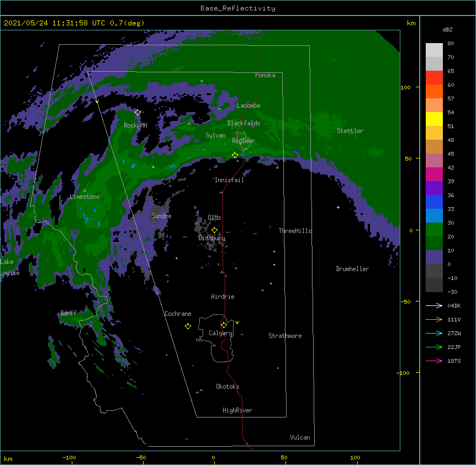
Task: Pick the magenta 39-42 dBZ swatch
Action: [434, 174]
